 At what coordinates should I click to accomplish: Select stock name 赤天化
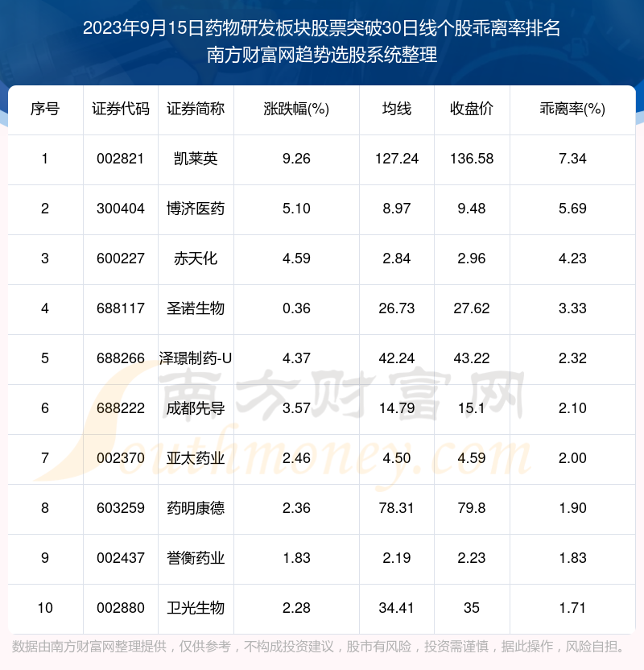click(196, 258)
